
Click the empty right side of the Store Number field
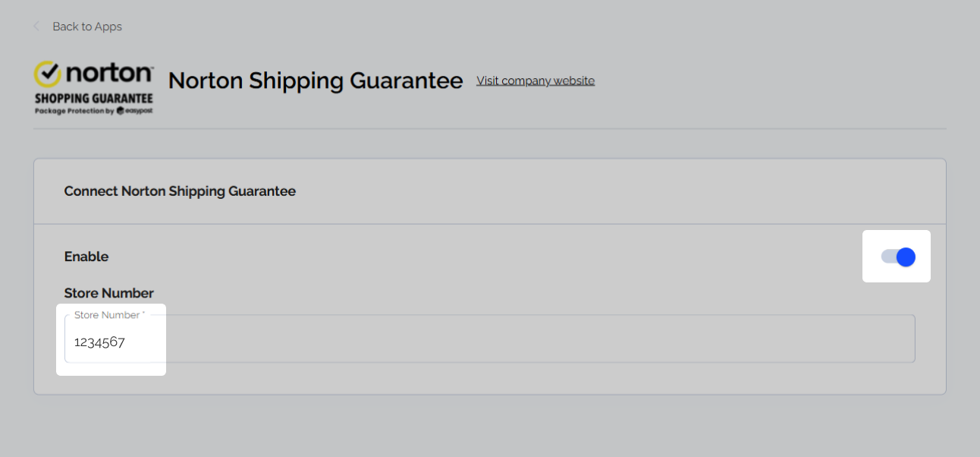pyautogui.click(x=607, y=339)
